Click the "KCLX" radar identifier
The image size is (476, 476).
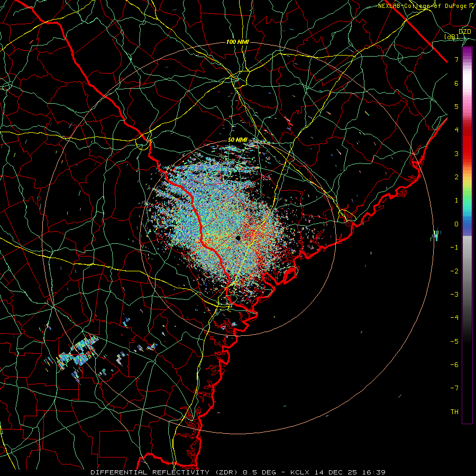[300, 472]
